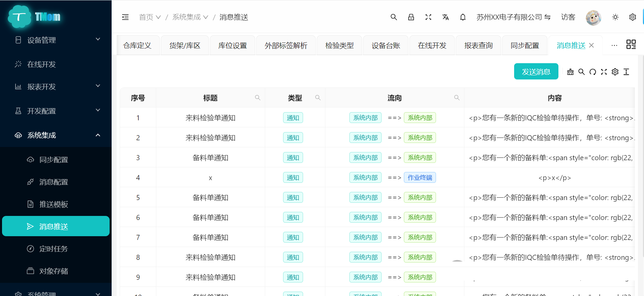Close the 消息推送 tab
This screenshot has width=644, height=296.
pos(591,45)
